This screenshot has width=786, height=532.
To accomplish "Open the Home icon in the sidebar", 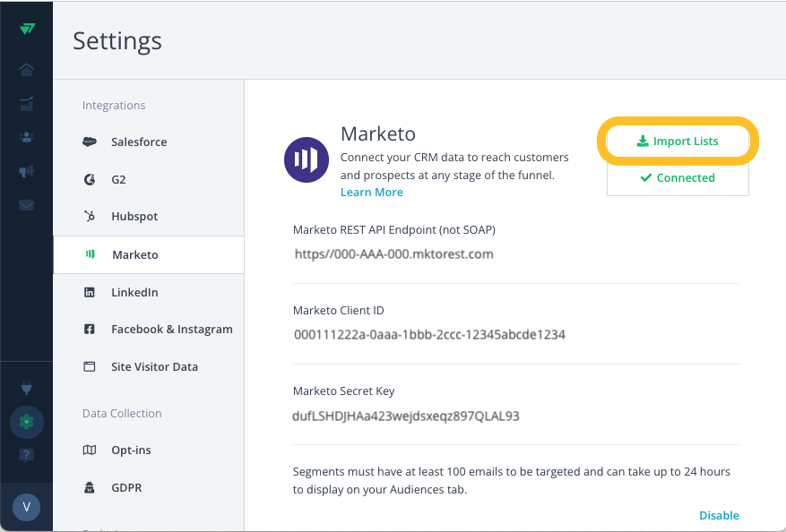I will [x=27, y=69].
